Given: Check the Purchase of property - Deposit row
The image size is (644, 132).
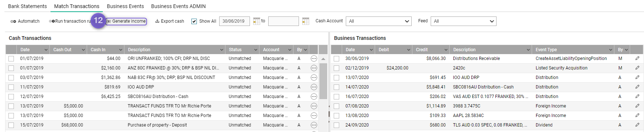Looking at the screenshot, I should pos(11,125).
